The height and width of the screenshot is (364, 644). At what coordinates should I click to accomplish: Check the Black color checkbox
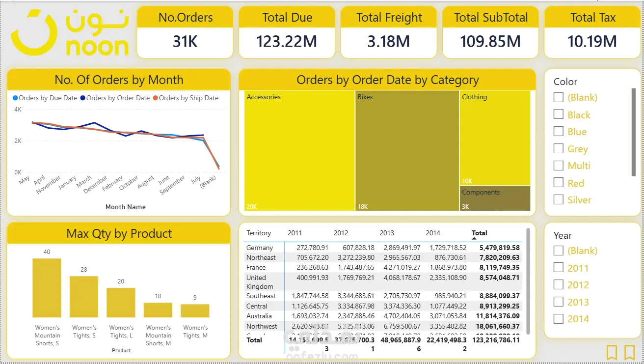coord(558,114)
